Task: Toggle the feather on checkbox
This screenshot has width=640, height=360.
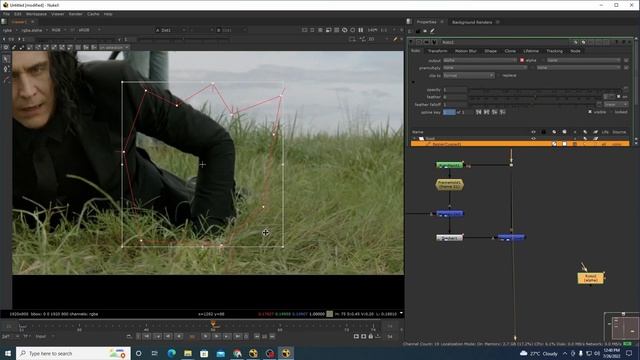Action: point(618,97)
